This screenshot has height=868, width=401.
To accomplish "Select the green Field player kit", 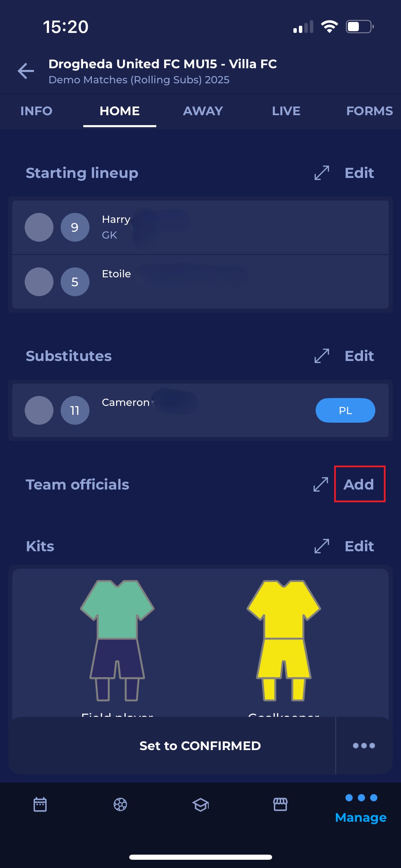I will tap(117, 640).
